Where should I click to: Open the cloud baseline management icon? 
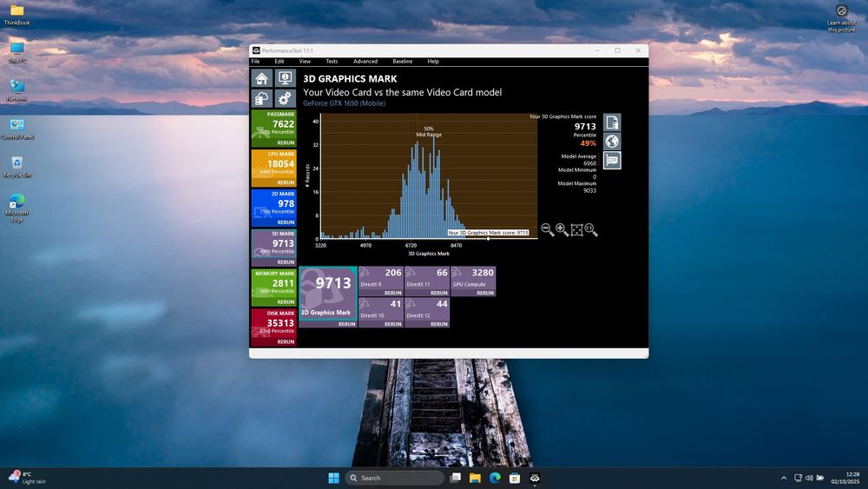coord(262,98)
